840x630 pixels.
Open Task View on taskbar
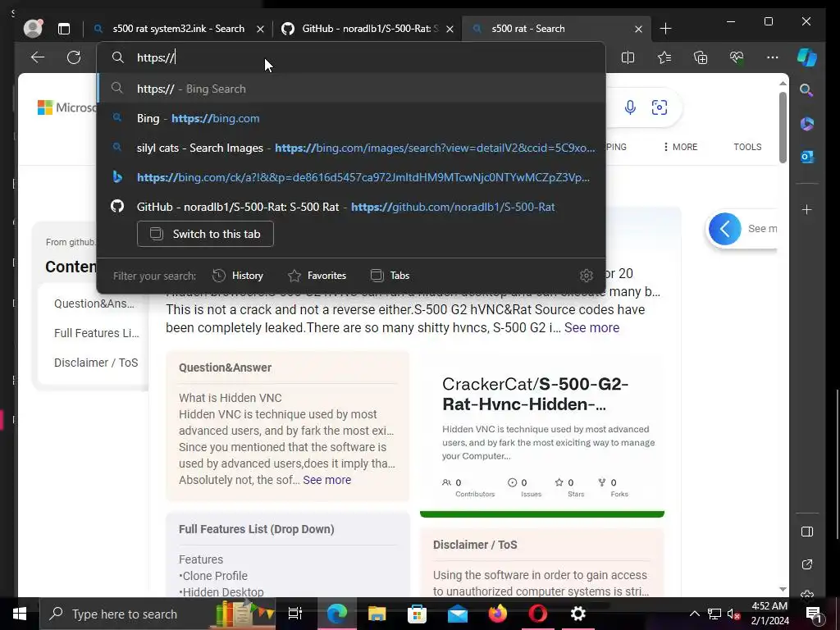(295, 614)
